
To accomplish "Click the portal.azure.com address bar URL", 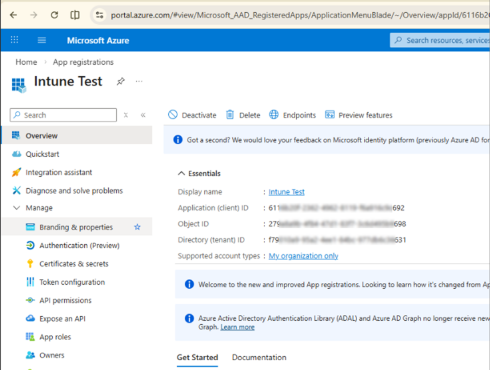I will [x=300, y=15].
